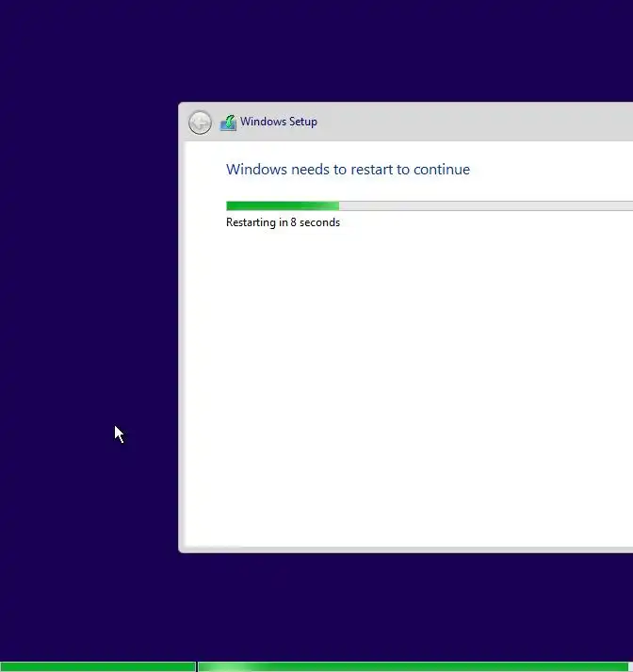Click 'Windows needs to restart to continue' heading
The height and width of the screenshot is (672, 633).
coord(348,170)
